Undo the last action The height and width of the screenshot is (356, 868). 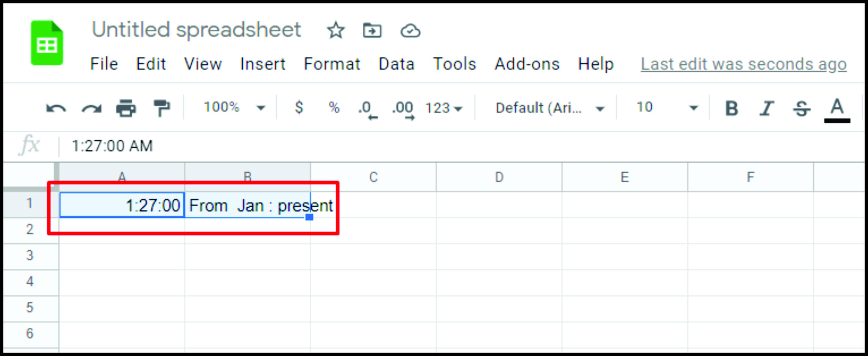point(56,108)
